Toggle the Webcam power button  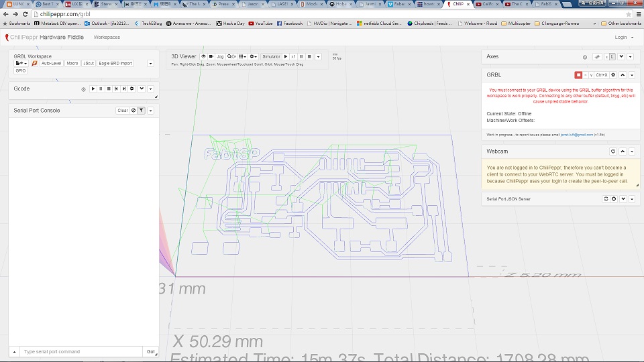point(613,152)
